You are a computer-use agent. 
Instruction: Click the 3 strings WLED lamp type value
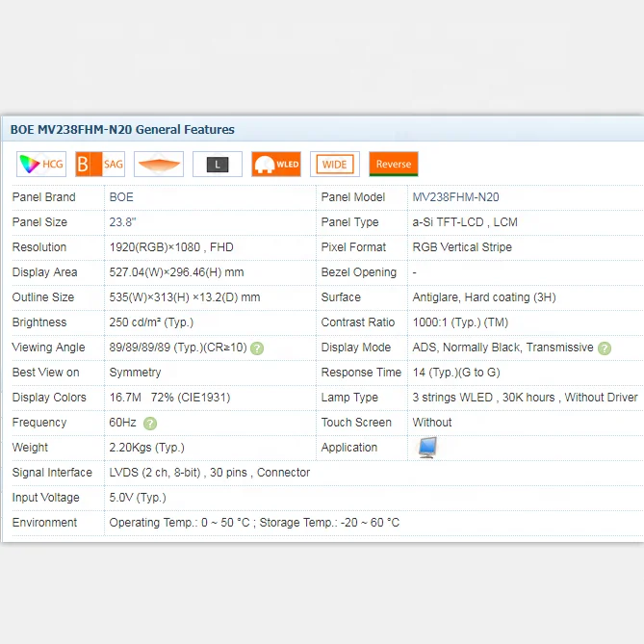point(525,398)
